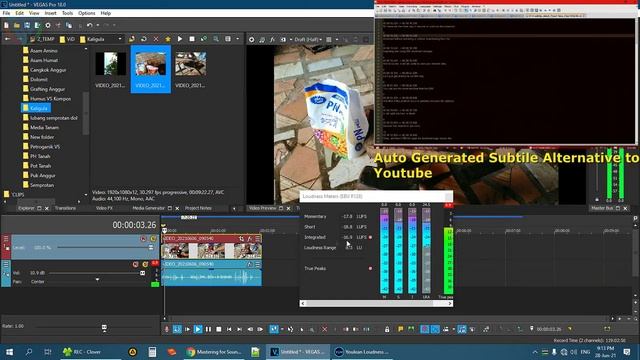Go to start of project
Viewport: 640px width, 360px height.
pyautogui.click(x=229, y=329)
